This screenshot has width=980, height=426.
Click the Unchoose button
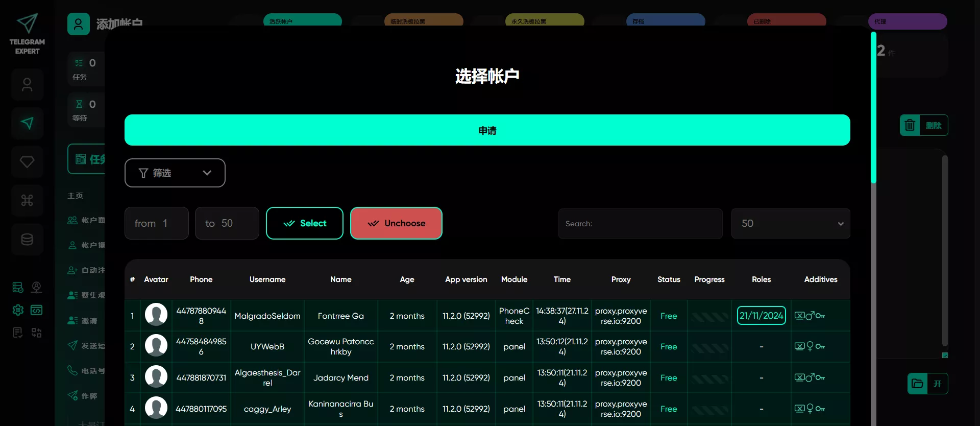396,223
